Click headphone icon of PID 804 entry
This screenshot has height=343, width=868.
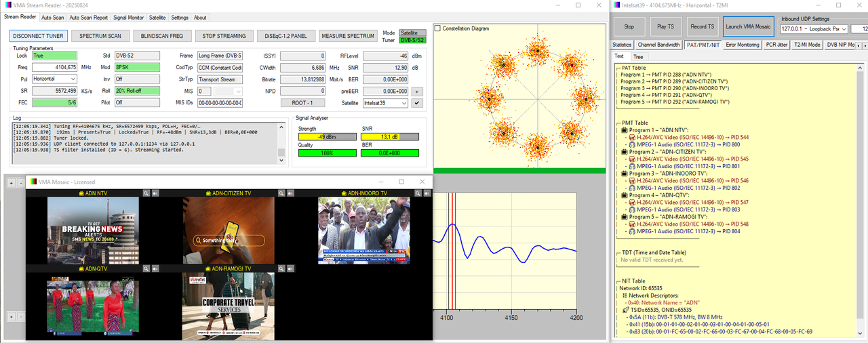click(633, 231)
